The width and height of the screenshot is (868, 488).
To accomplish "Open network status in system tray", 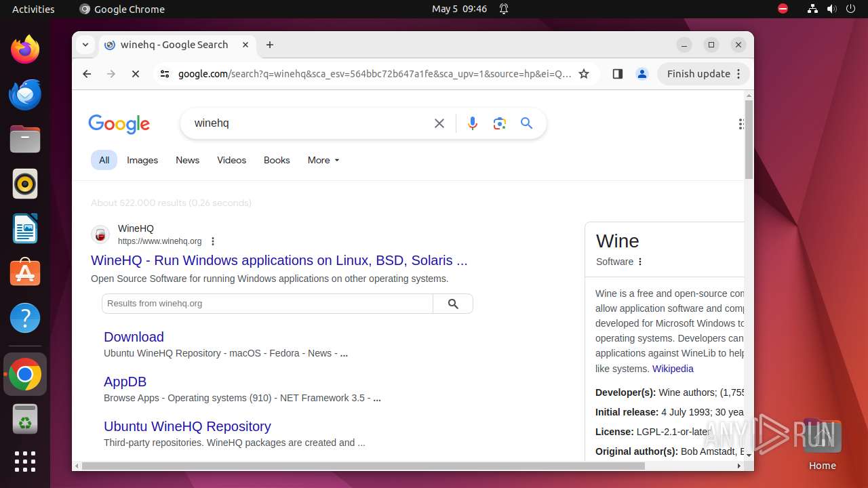I will (812, 9).
